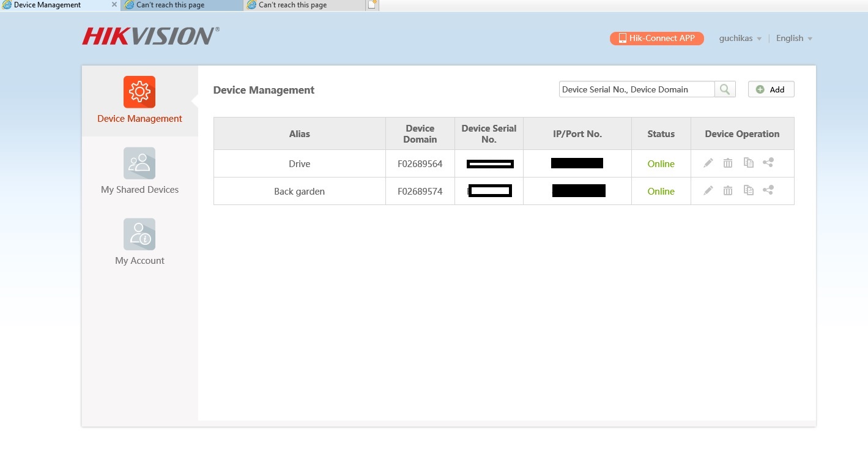Expand the guchikas user dropdown
This screenshot has height=456, width=868.
[x=740, y=38]
